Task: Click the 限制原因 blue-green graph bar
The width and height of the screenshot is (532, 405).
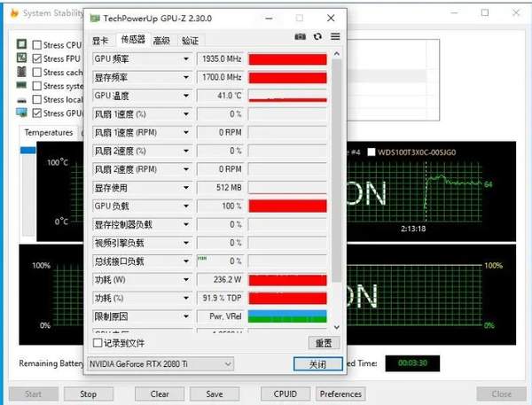Action: [x=287, y=316]
